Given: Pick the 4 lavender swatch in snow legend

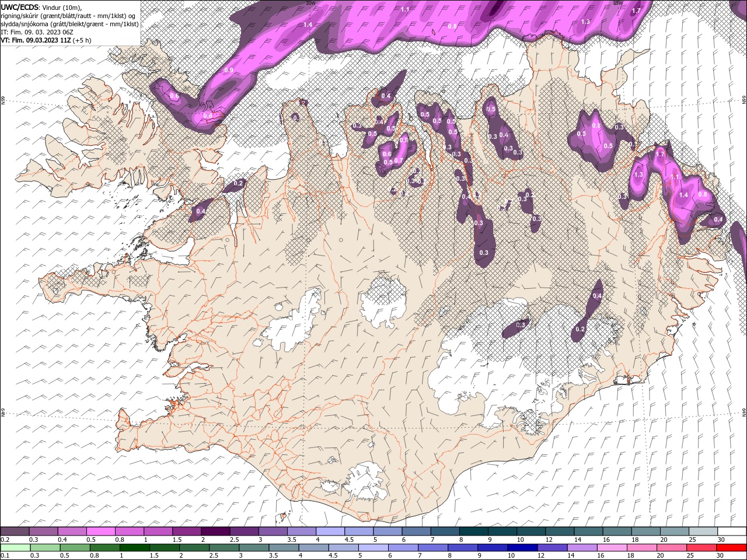Looking at the screenshot, I should coord(330,531).
